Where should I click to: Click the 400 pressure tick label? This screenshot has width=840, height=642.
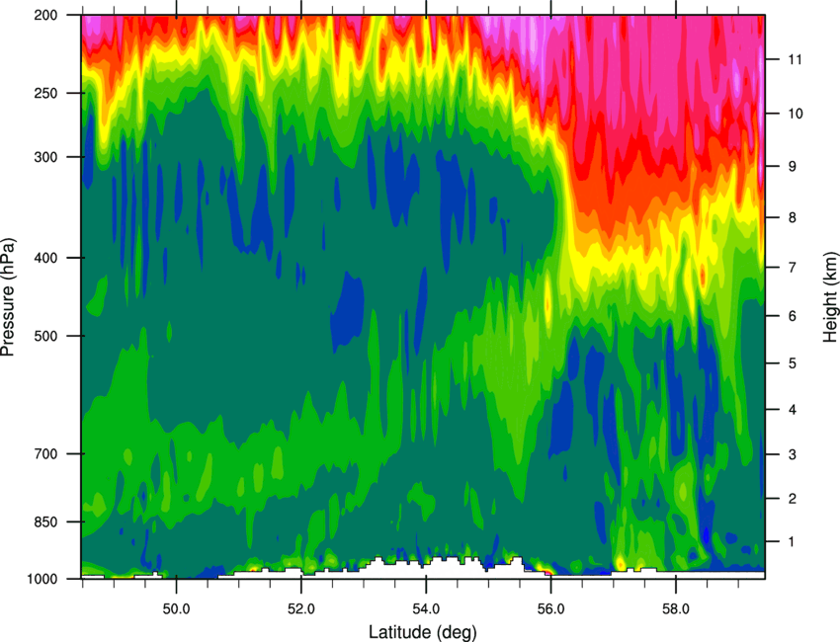(45, 258)
